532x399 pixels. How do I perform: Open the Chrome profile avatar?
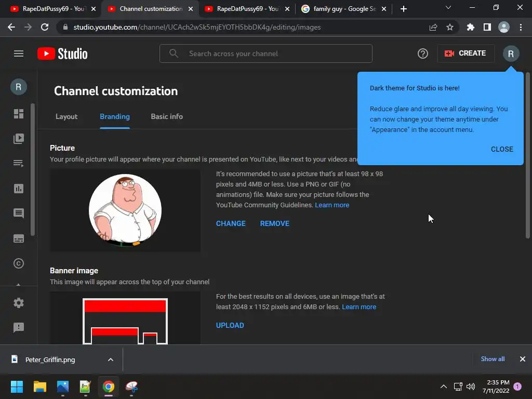tap(504, 27)
